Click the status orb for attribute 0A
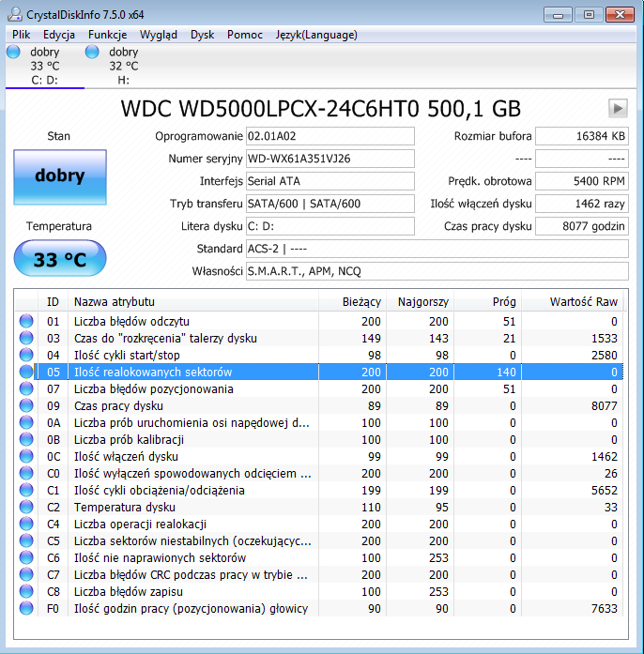 (26, 422)
